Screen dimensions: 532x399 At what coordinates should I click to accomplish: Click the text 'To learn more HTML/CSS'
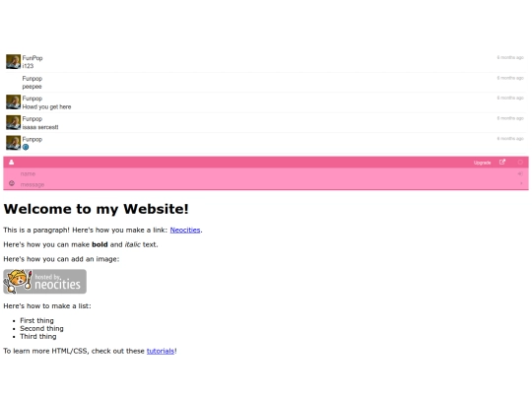pos(45,351)
